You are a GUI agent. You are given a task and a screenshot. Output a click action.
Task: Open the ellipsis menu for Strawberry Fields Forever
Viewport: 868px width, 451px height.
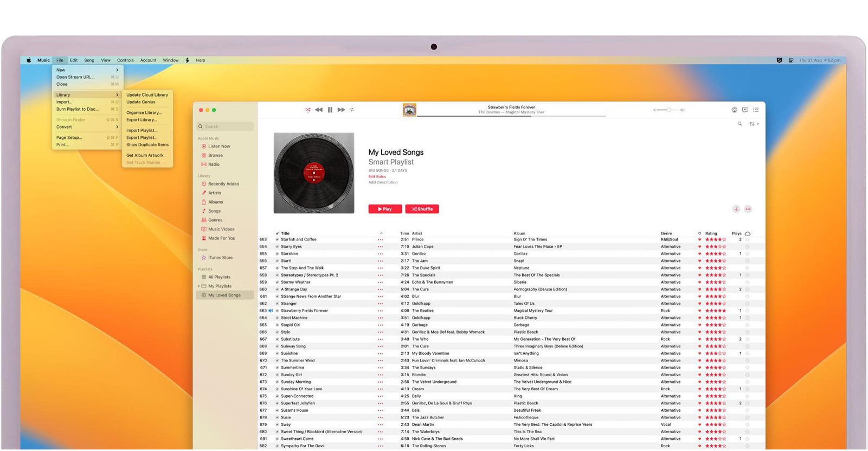pyautogui.click(x=380, y=311)
